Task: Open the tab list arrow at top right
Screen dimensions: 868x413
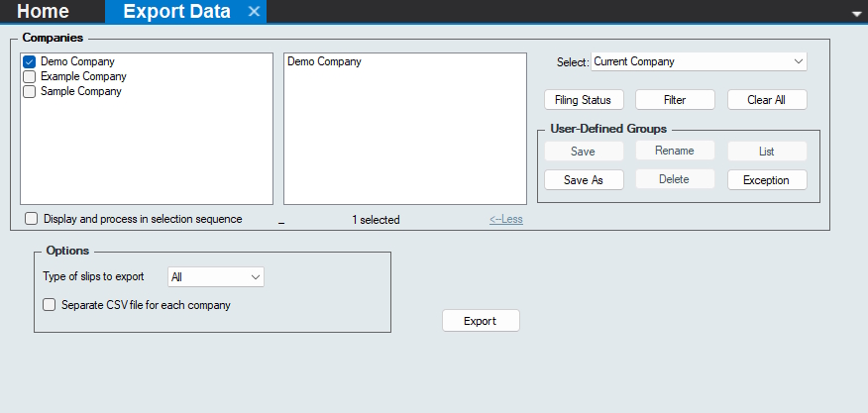Action: 857,14
